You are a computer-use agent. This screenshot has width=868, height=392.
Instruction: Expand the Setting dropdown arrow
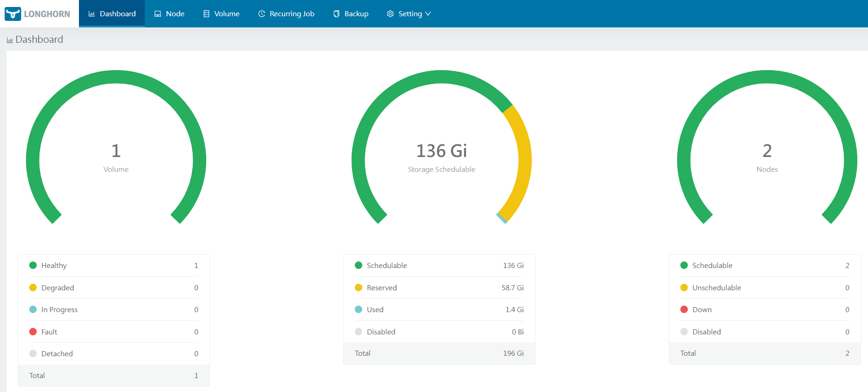click(x=428, y=14)
